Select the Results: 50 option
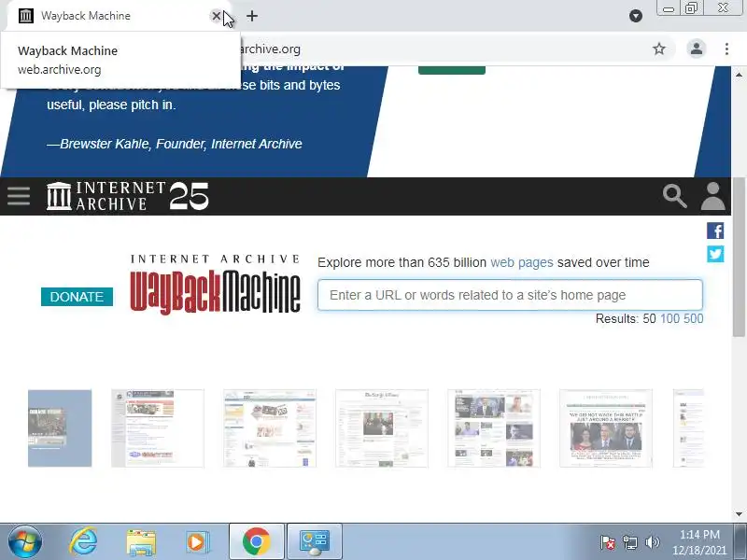This screenshot has width=747, height=560. (649, 318)
